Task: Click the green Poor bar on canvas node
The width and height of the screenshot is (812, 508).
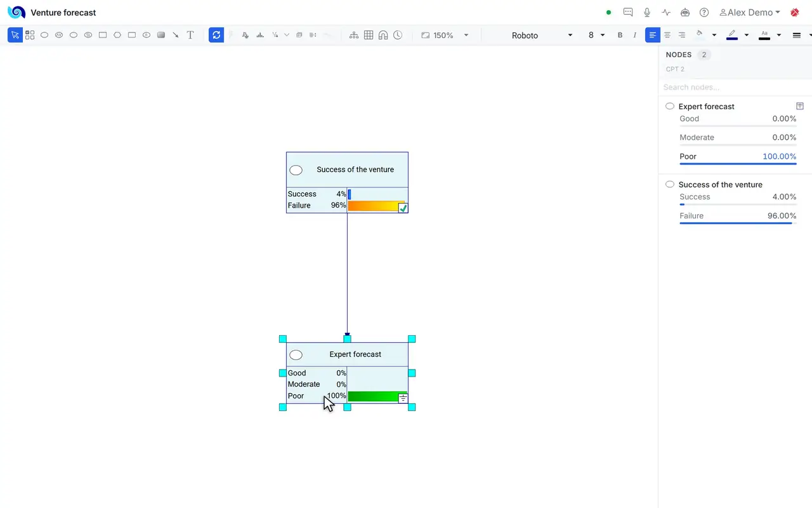Action: 377,396
